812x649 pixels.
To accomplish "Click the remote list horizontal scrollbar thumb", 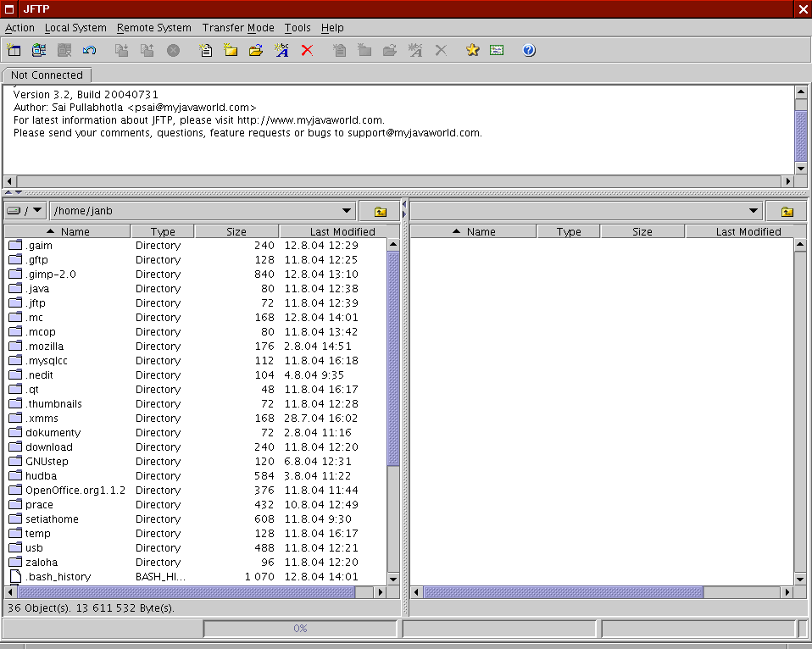I will [x=564, y=591].
